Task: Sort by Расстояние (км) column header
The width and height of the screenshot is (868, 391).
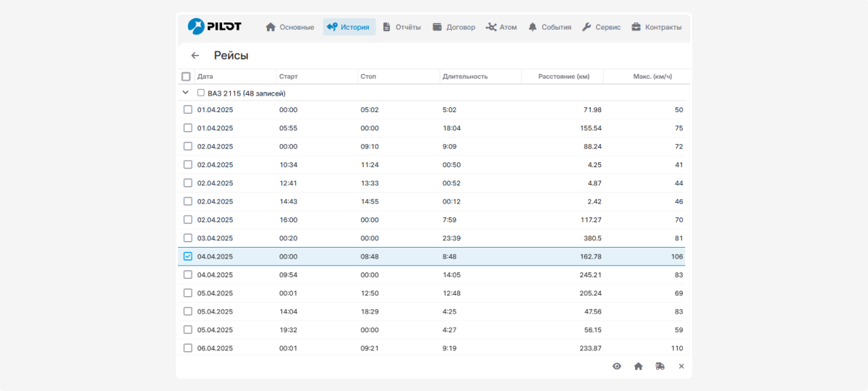Action: (x=563, y=77)
